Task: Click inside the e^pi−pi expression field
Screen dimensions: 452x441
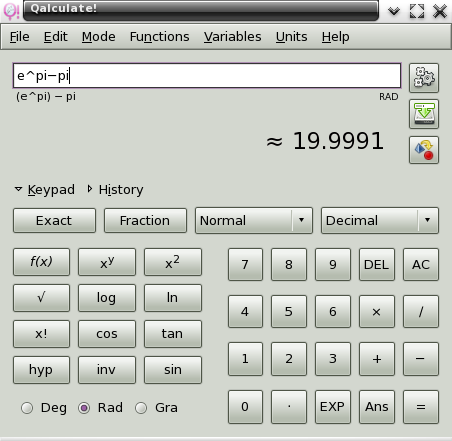Action: [x=207, y=76]
